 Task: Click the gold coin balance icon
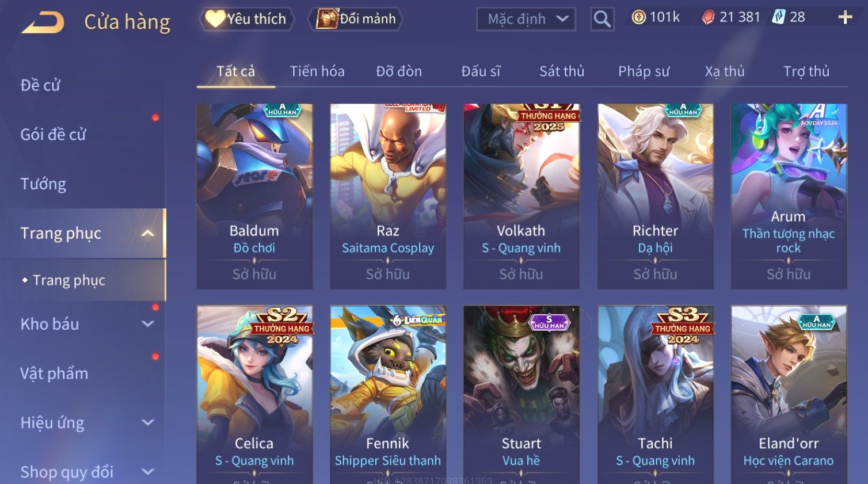[638, 17]
